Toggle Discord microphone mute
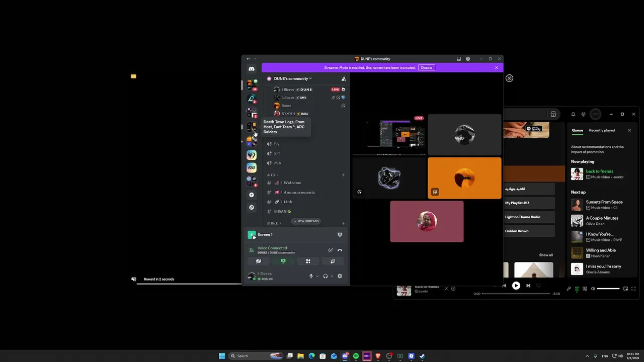Screen dimensions: 644x362 tap(311, 276)
